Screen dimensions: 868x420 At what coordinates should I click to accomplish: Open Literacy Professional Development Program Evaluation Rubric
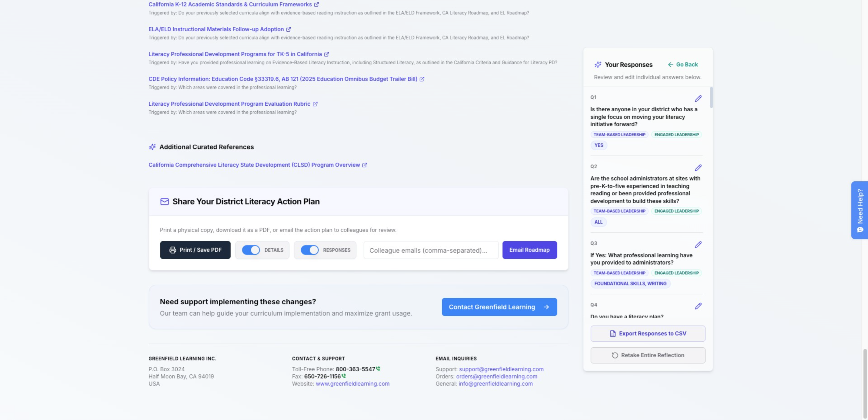tap(230, 104)
